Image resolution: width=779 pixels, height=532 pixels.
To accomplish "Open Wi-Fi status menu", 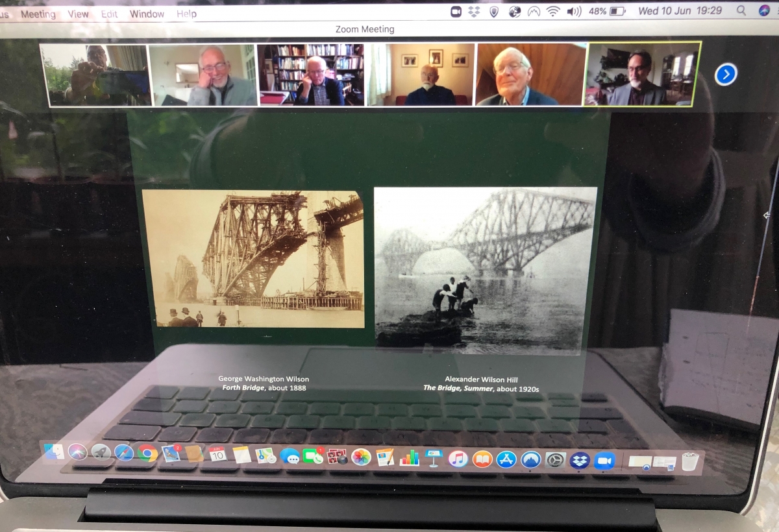I will 553,11.
